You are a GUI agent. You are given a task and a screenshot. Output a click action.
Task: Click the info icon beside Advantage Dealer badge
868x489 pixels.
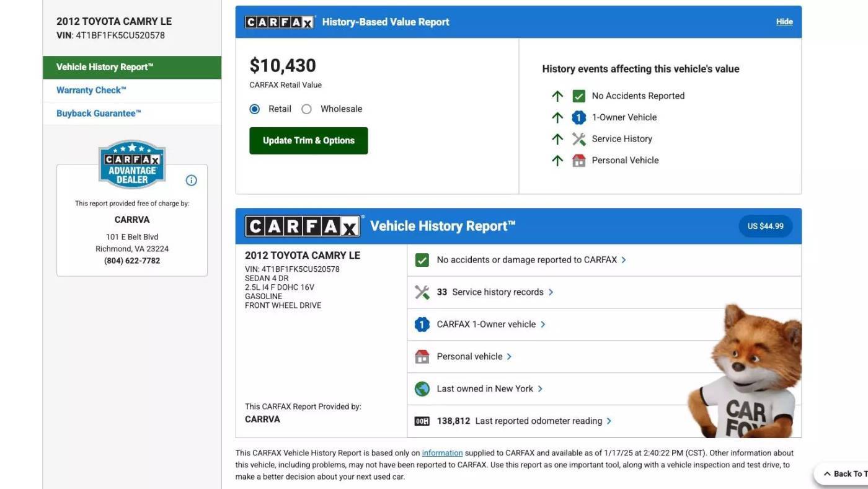pyautogui.click(x=191, y=180)
